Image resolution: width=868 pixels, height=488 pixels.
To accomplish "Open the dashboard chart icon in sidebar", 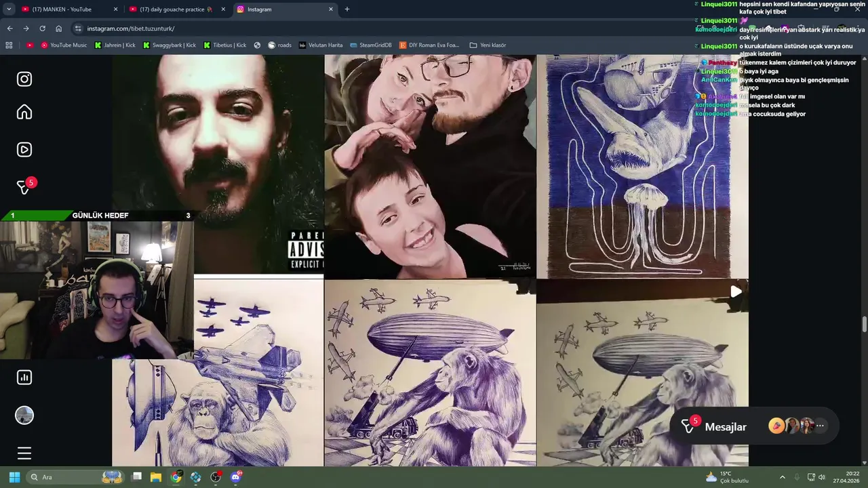I will (x=24, y=378).
